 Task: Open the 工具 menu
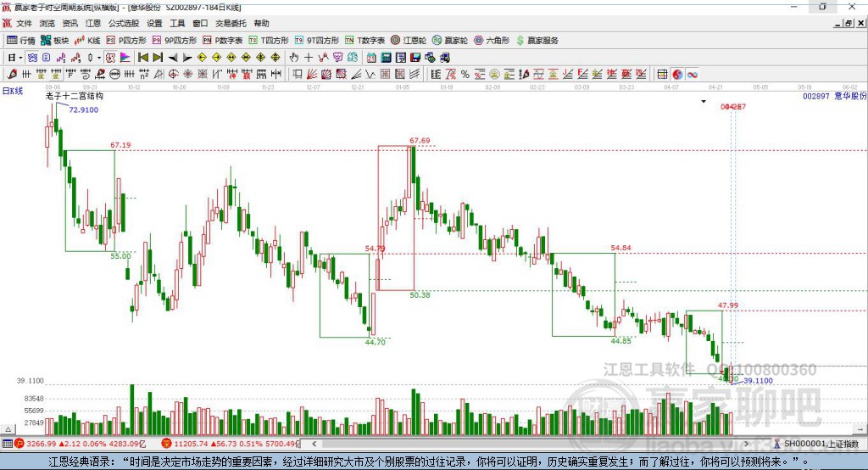coord(177,23)
